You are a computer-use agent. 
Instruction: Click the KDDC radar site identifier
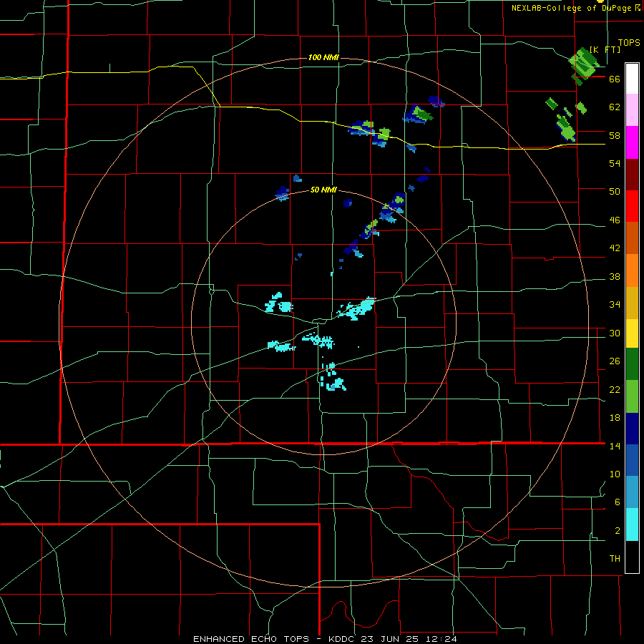click(x=343, y=639)
